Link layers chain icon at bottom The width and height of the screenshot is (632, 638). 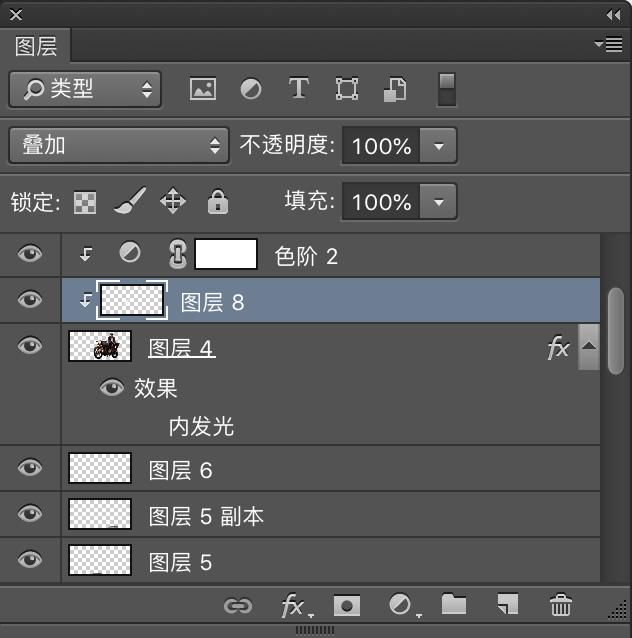point(238,606)
